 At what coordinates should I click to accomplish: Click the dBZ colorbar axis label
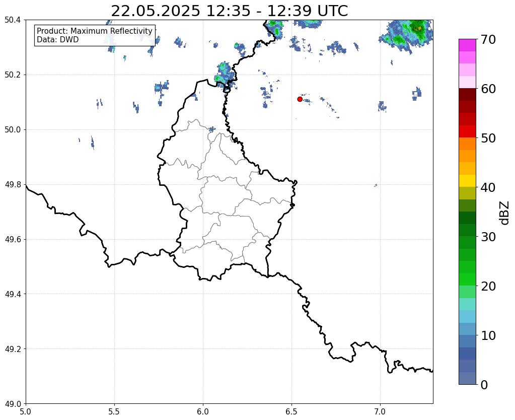(505, 213)
